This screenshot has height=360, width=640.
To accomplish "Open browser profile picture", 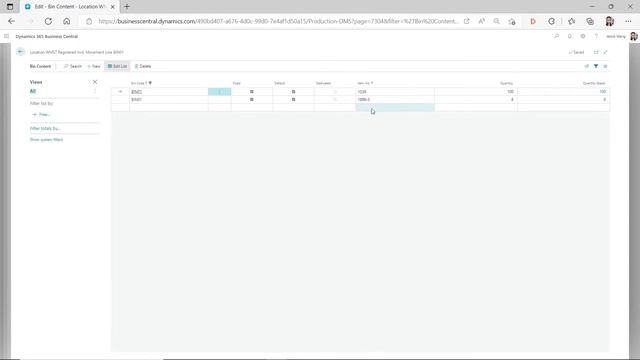I will [610, 21].
